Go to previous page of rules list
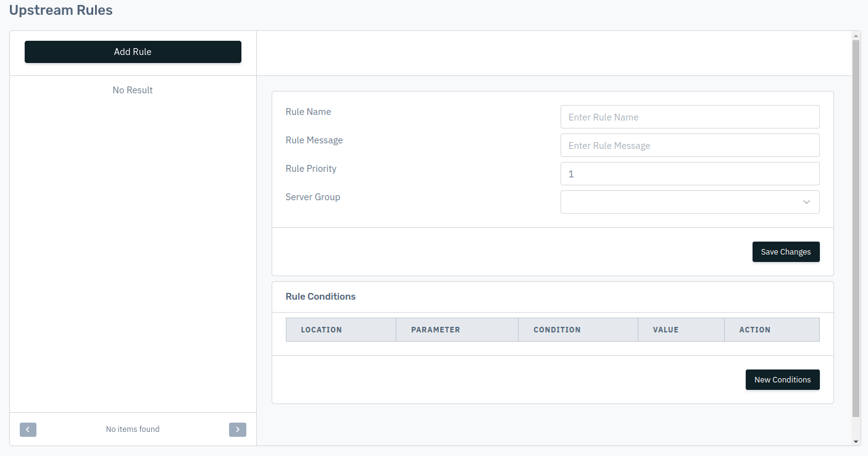The image size is (868, 456). (x=28, y=429)
